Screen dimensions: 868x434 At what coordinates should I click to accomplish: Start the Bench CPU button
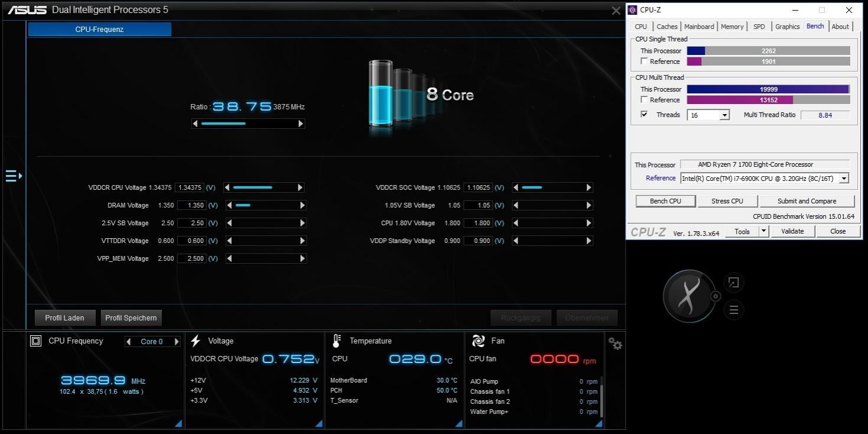pos(665,201)
